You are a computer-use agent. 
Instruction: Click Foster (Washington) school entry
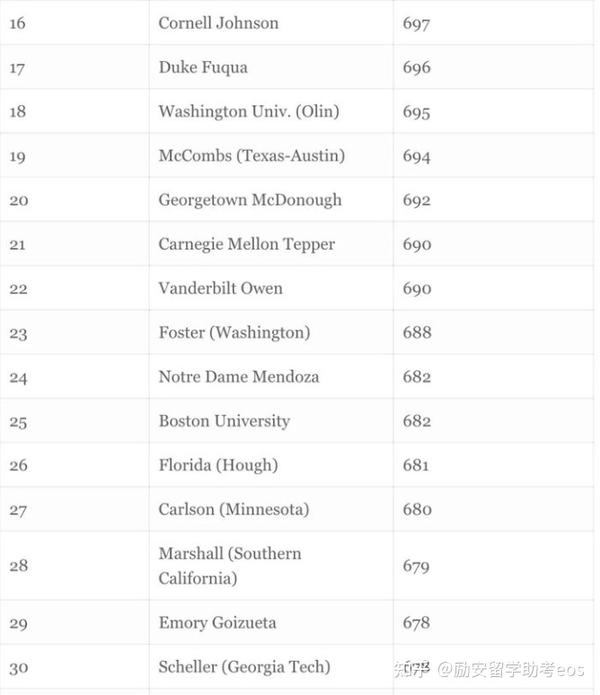click(234, 332)
